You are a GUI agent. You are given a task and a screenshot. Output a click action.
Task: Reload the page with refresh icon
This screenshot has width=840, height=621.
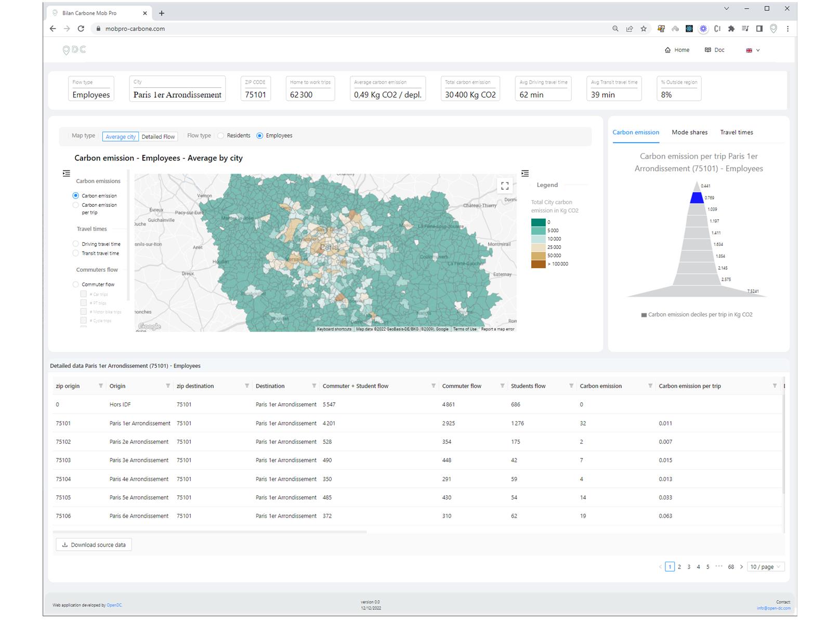coord(81,29)
